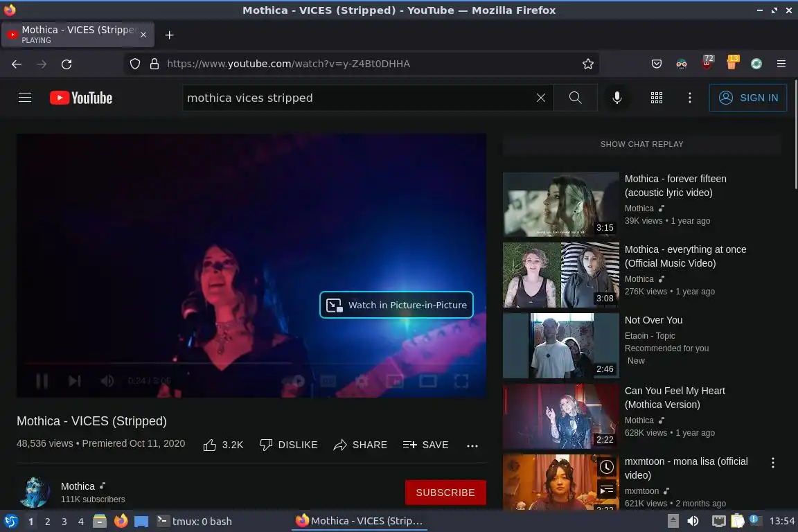The image size is (798, 532).
Task: Open orange extension with badge 13
Action: tap(731, 62)
